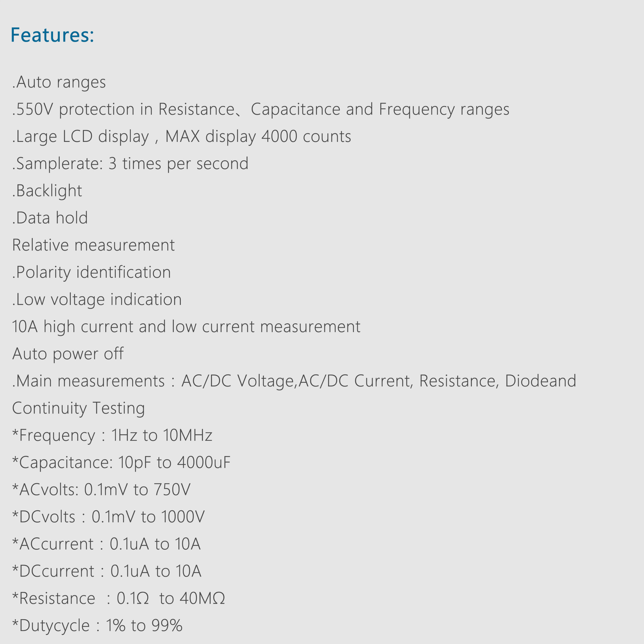Image resolution: width=644 pixels, height=644 pixels.
Task: Click the Polarity identification line
Action: [x=92, y=272]
